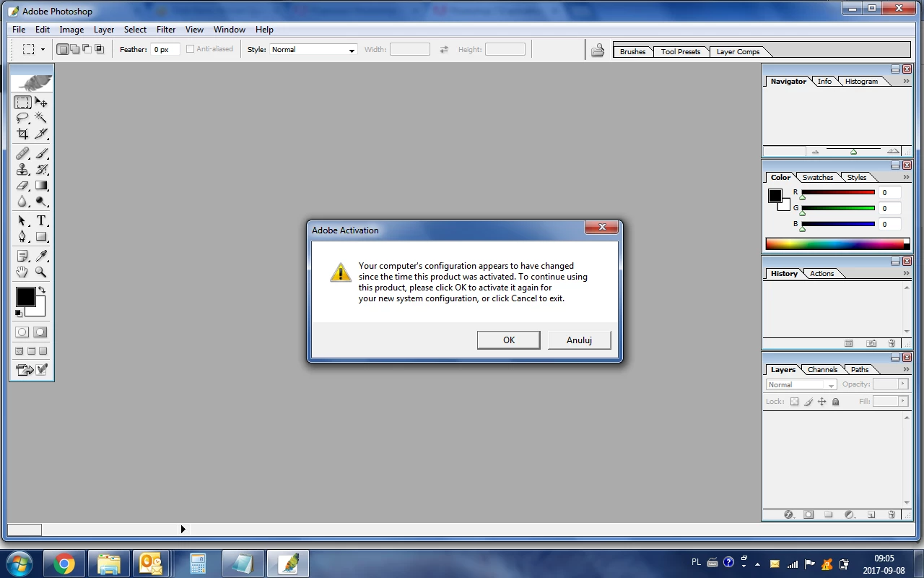Click trash icon in Layers panel

click(892, 514)
